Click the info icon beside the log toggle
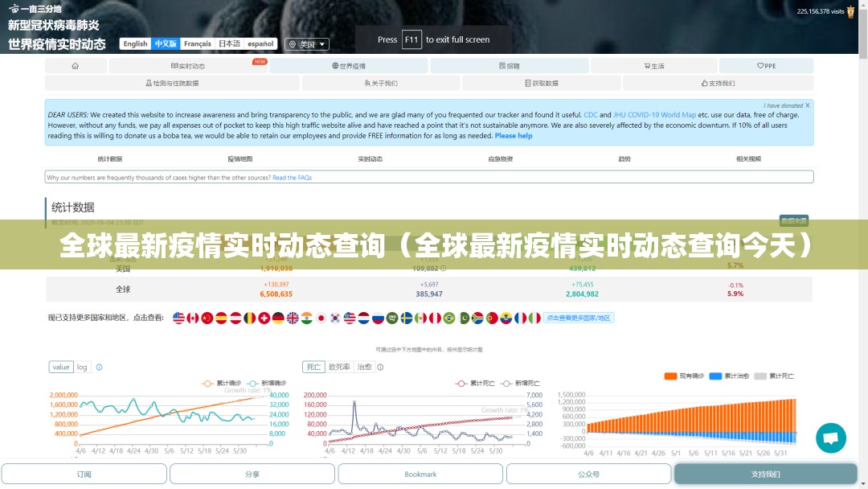868x489 pixels. (x=100, y=367)
